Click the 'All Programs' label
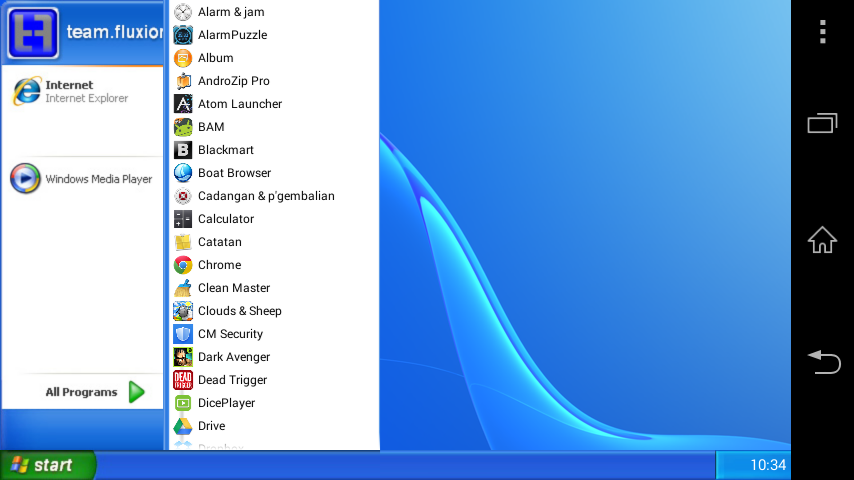Screen dimensions: 854x480 click(x=81, y=392)
